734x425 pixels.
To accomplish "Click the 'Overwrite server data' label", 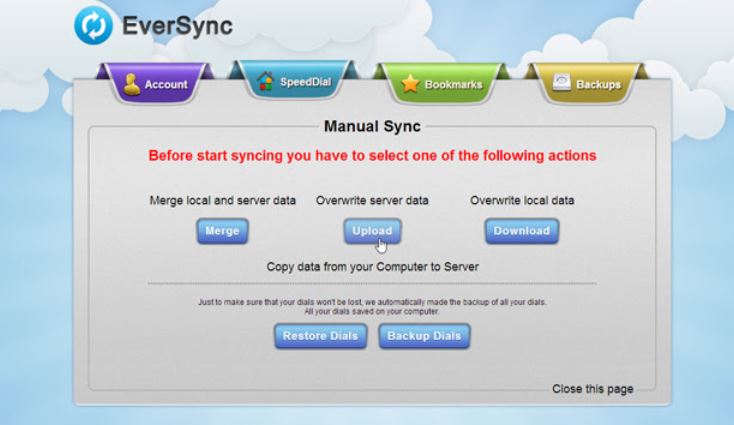I will coord(372,200).
